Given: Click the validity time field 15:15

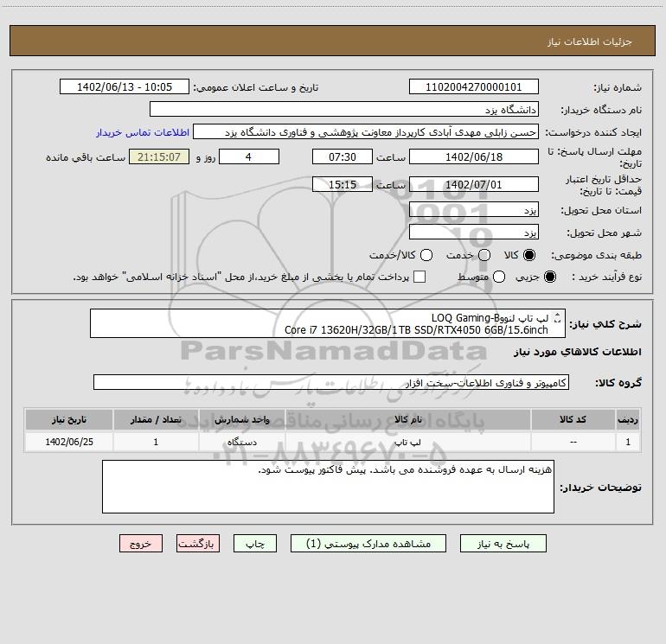Looking at the screenshot, I should coord(343,184).
